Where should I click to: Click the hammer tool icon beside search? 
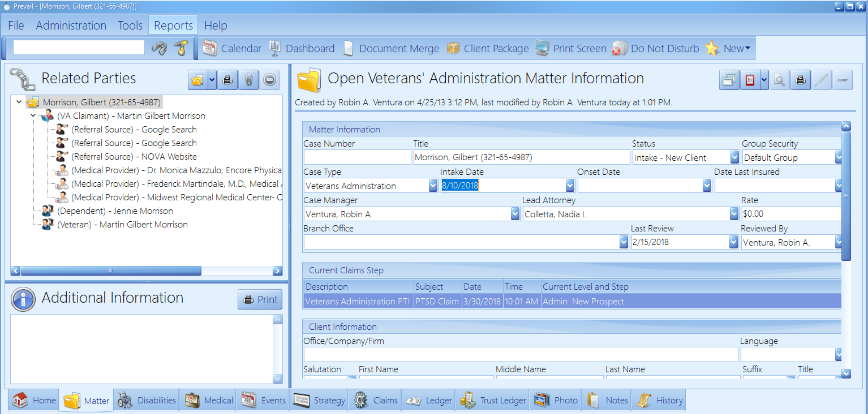click(181, 48)
